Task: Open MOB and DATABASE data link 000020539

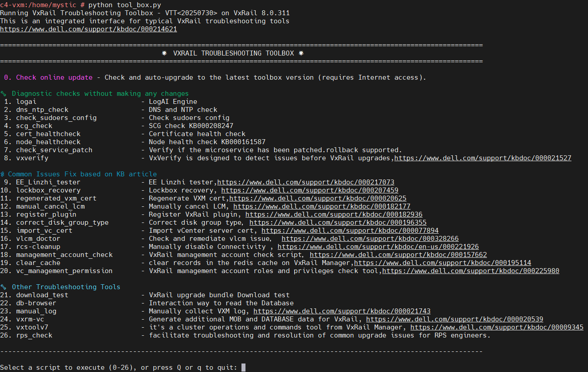Action: pos(454,319)
